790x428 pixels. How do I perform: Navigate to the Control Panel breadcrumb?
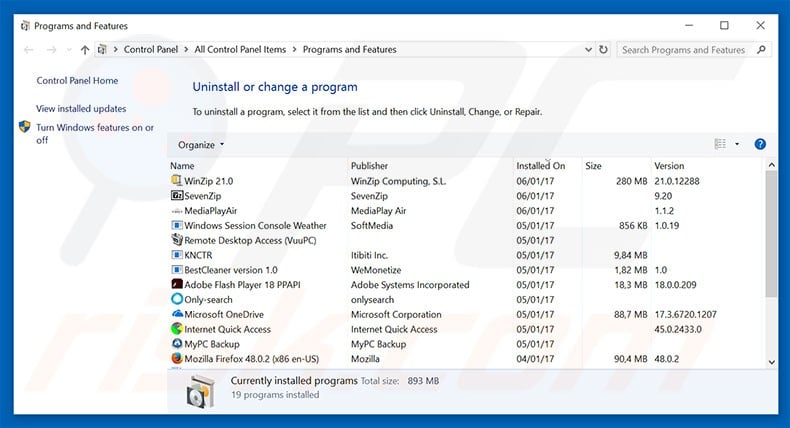tap(151, 49)
